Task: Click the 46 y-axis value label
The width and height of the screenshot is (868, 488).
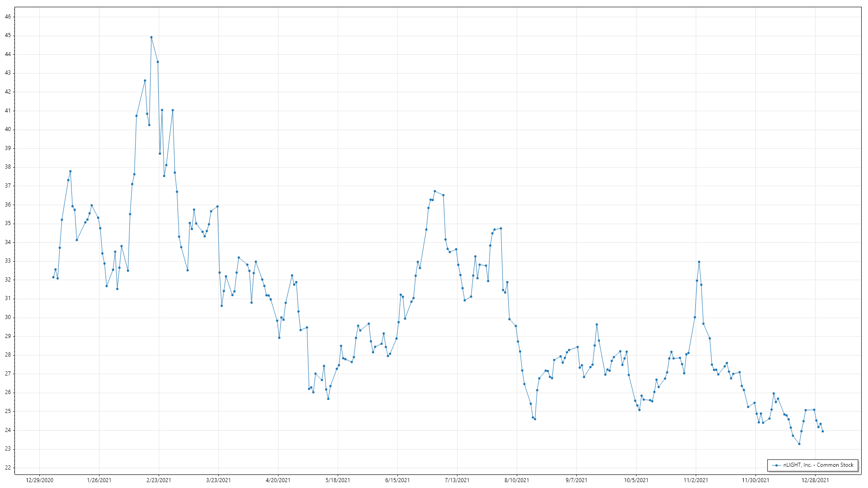Action: [8, 17]
